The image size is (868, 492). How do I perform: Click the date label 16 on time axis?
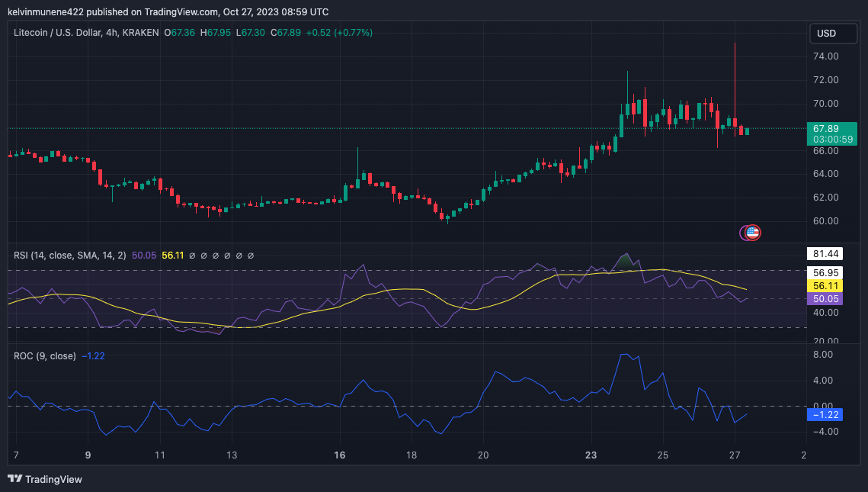pos(340,455)
